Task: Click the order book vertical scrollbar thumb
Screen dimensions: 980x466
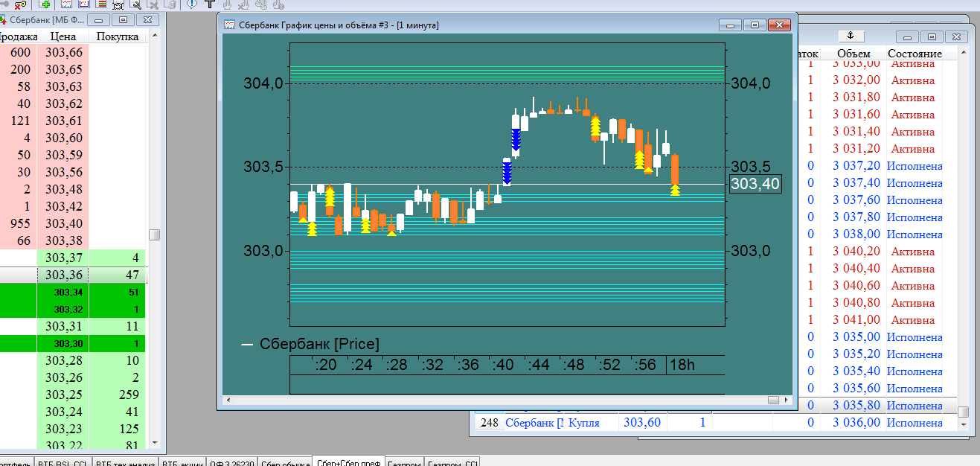Action: [x=155, y=234]
